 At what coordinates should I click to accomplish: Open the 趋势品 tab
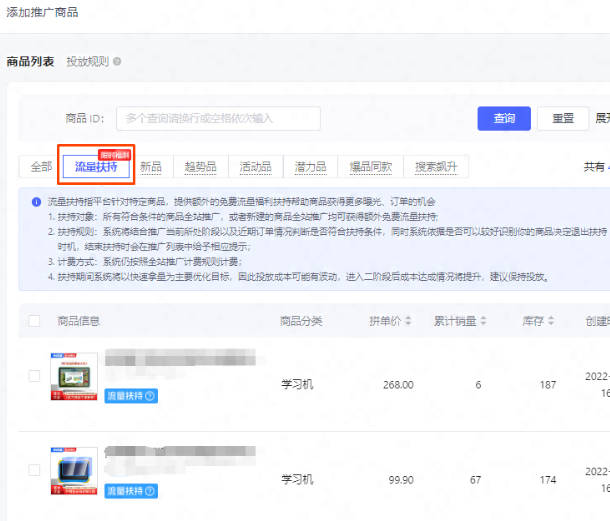201,167
